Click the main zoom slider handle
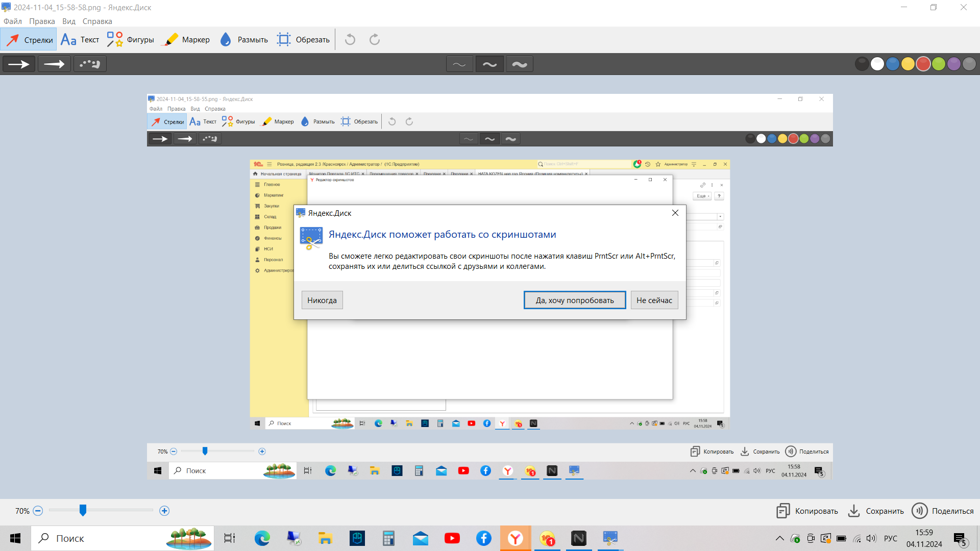 [83, 510]
